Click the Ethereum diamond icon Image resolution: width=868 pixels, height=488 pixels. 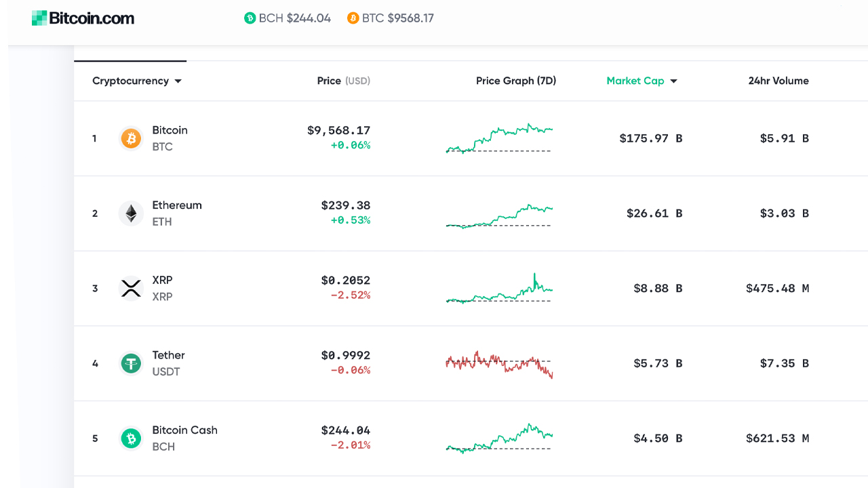131,213
